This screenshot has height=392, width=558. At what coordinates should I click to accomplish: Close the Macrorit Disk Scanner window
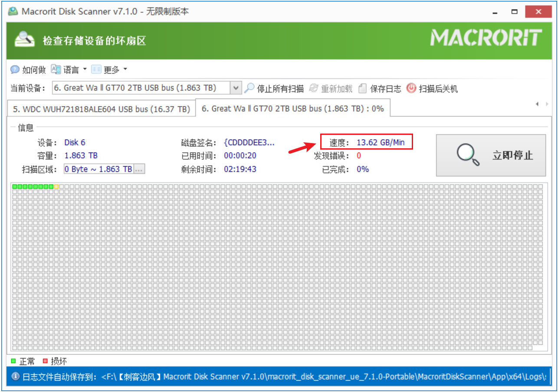click(x=538, y=11)
